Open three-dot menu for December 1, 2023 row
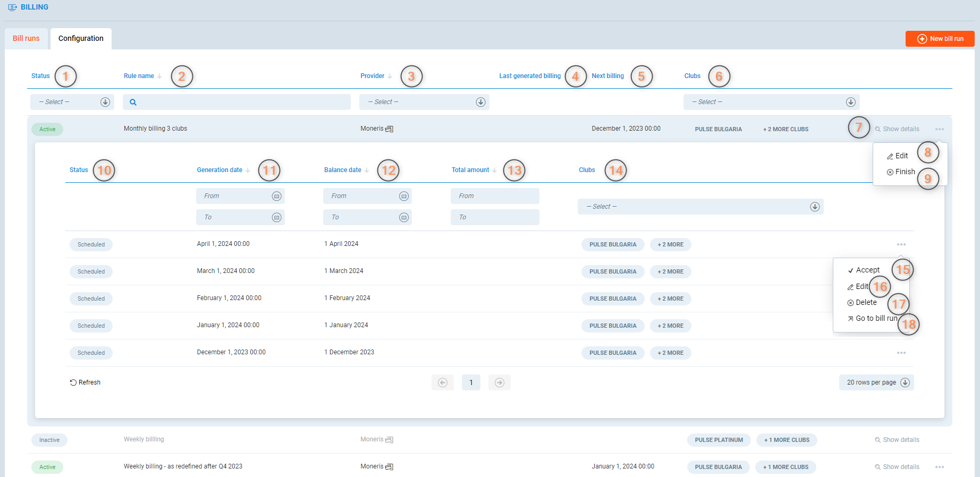The image size is (980, 477). click(901, 353)
